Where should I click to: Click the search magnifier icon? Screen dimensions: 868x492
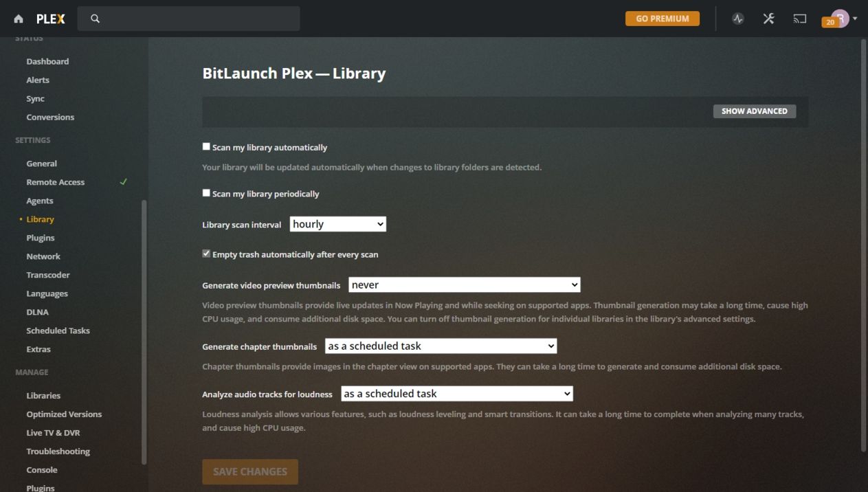[x=96, y=19]
